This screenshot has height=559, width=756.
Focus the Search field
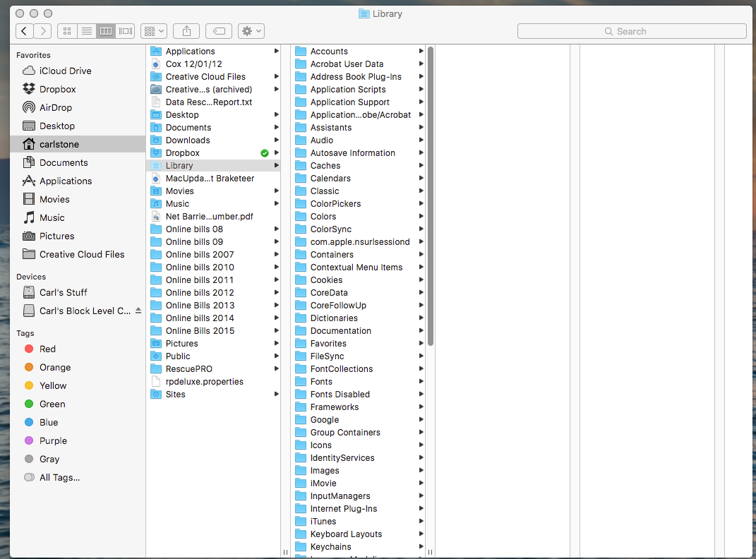coord(632,31)
